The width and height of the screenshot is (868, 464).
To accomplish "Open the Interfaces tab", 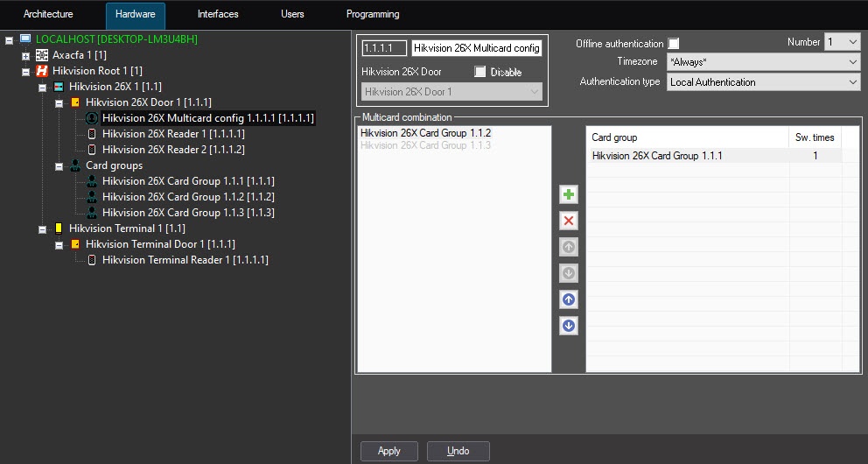I will pos(218,14).
